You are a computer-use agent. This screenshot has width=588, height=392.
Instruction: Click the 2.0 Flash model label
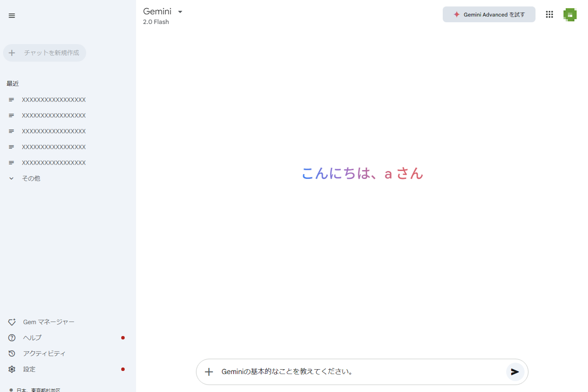156,22
